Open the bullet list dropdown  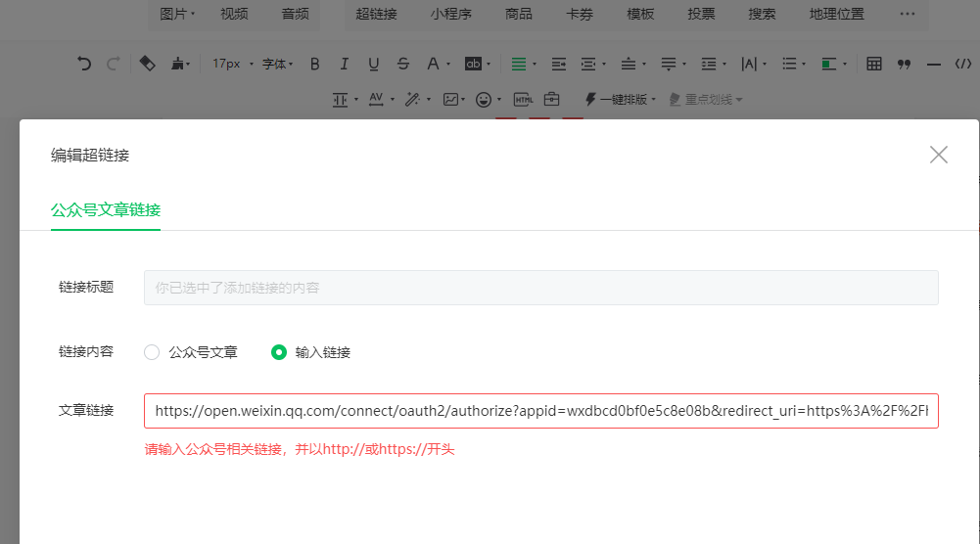(794, 64)
